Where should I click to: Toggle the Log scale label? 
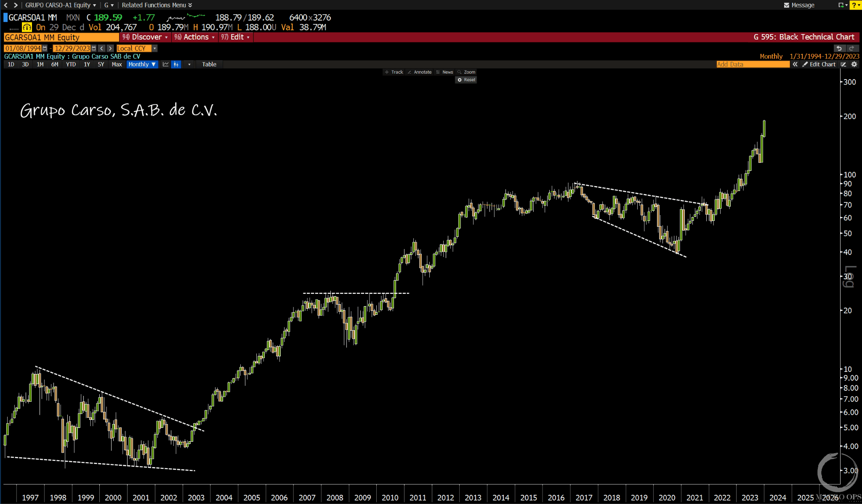point(849,276)
